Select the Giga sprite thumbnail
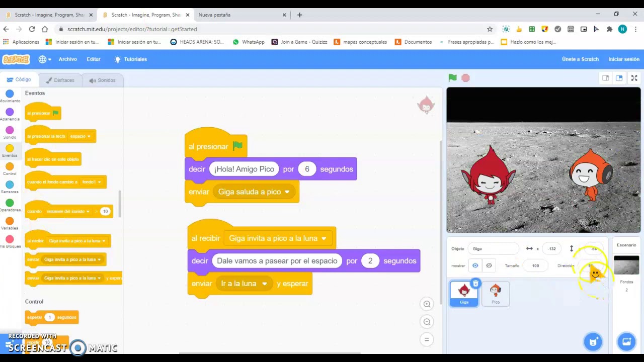Viewport: 644px width, 362px height. click(464, 293)
